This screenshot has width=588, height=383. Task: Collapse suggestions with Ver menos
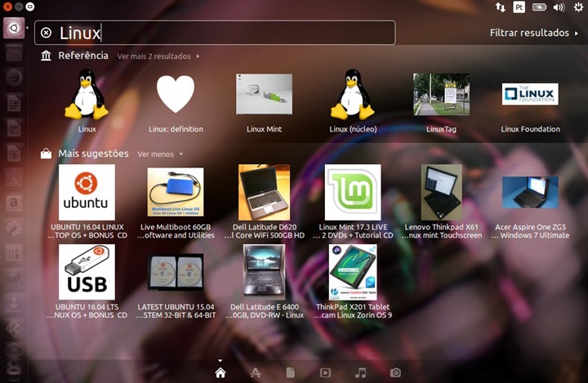point(160,154)
